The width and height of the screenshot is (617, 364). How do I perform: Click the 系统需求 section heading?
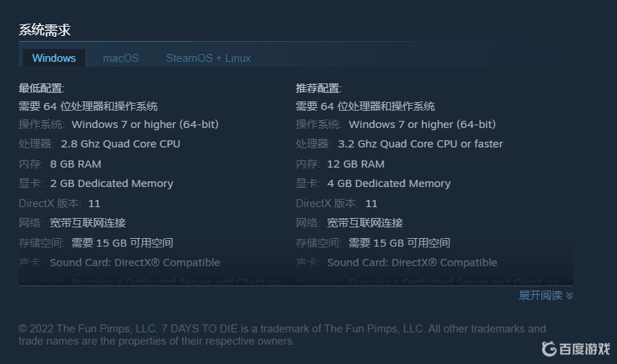coord(45,30)
